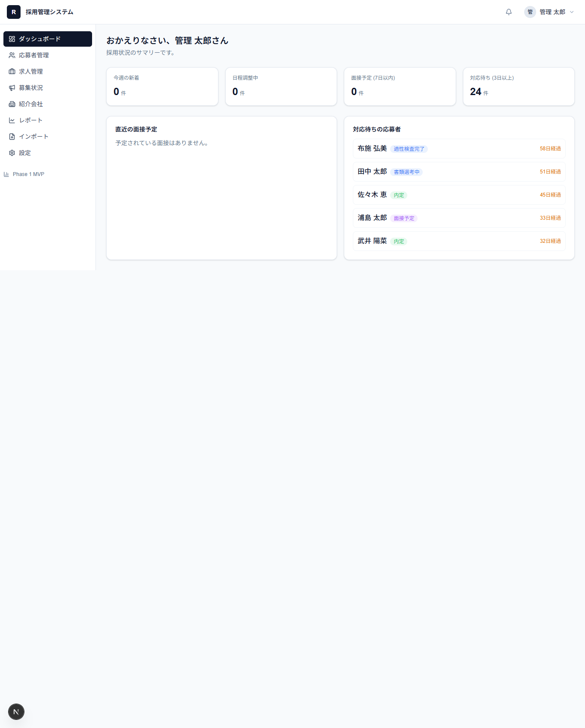The height and width of the screenshot is (728, 585).
Task: Open applicant 布施 弘美
Action: coord(459,149)
